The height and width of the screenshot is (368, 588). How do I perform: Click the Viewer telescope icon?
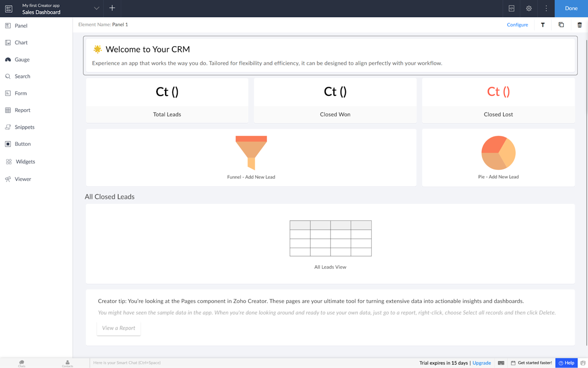[8, 179]
